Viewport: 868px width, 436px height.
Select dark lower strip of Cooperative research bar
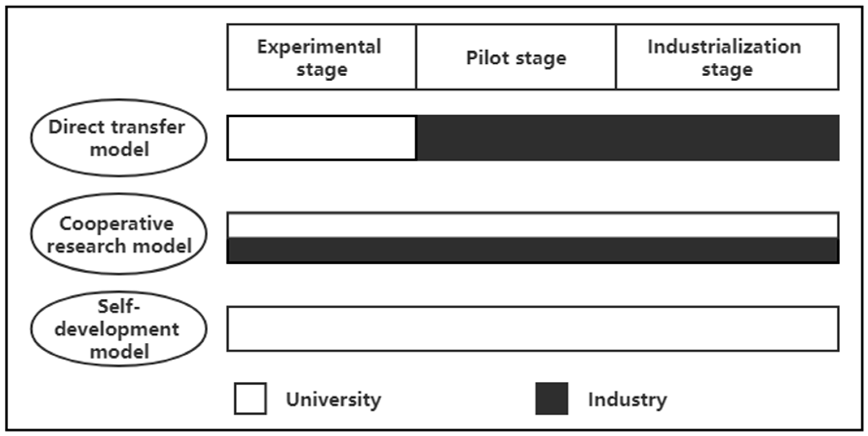click(533, 250)
